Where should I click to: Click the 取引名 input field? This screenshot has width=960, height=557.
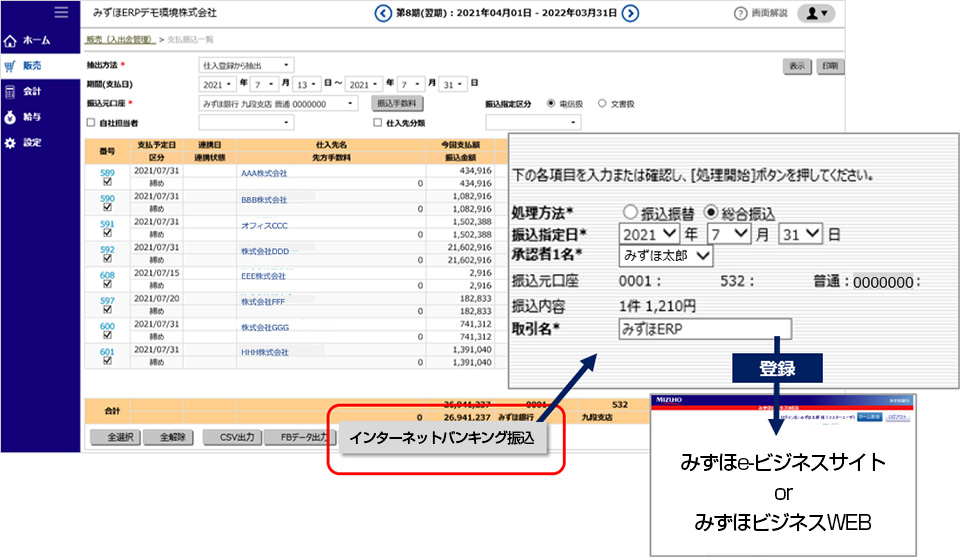pos(705,329)
